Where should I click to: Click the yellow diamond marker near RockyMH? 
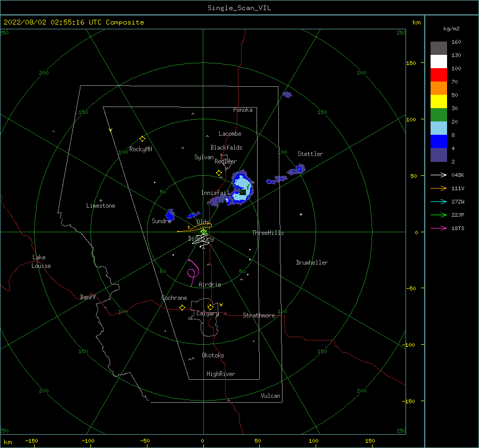click(142, 139)
